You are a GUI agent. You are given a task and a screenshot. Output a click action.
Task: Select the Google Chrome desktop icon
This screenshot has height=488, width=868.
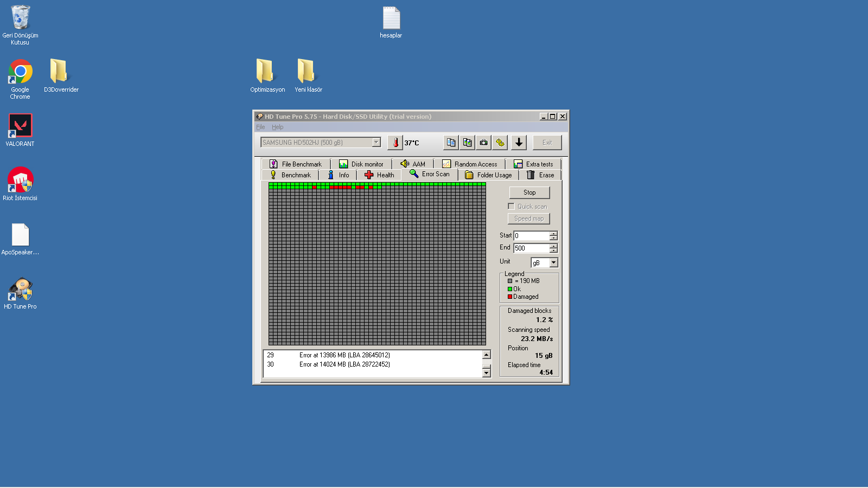pos(20,79)
